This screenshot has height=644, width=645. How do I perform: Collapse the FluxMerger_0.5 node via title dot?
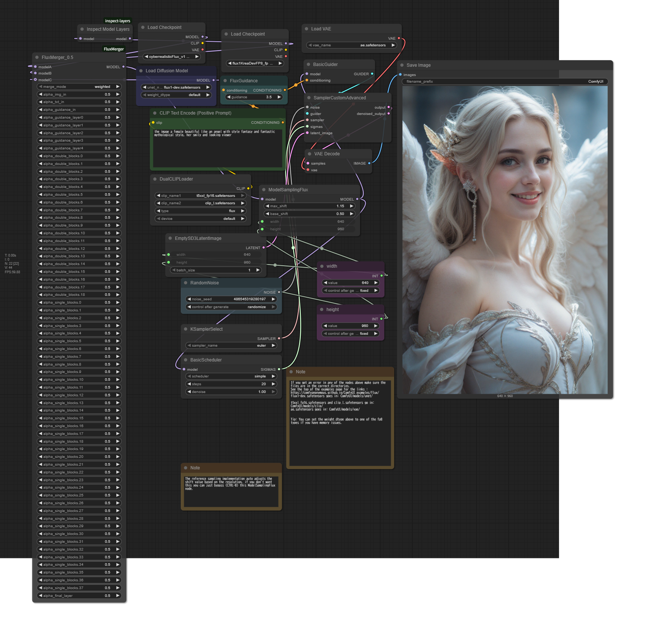click(x=37, y=57)
